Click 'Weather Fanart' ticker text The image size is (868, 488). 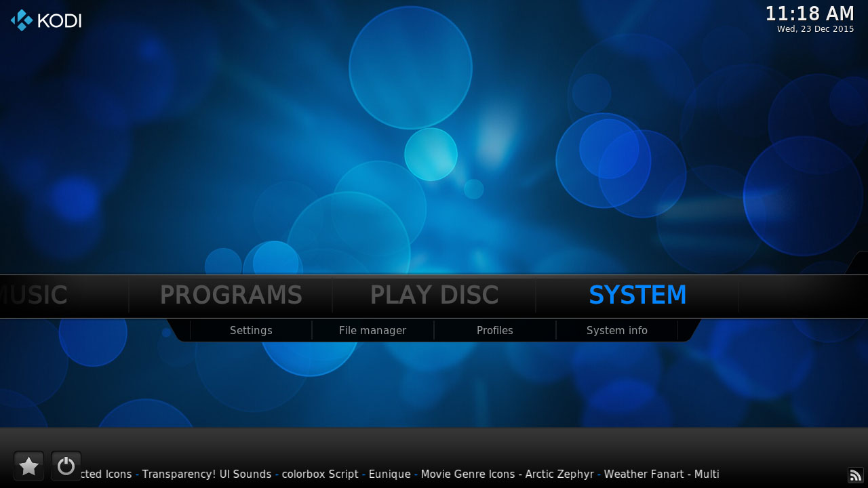tap(644, 474)
